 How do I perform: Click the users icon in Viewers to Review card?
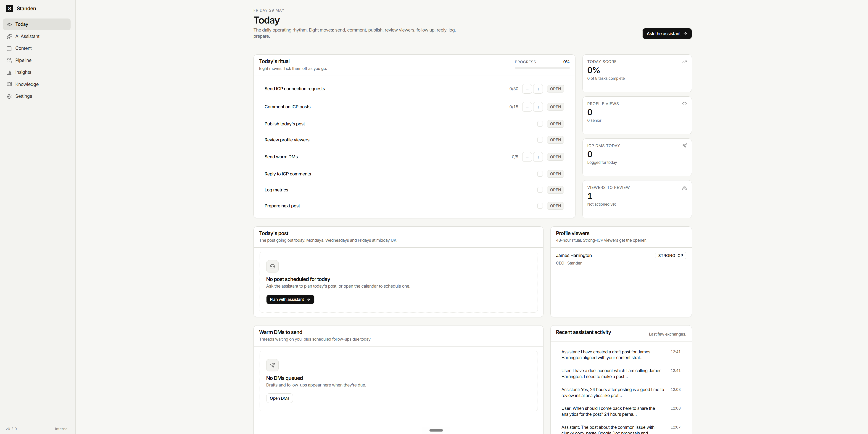click(x=684, y=188)
